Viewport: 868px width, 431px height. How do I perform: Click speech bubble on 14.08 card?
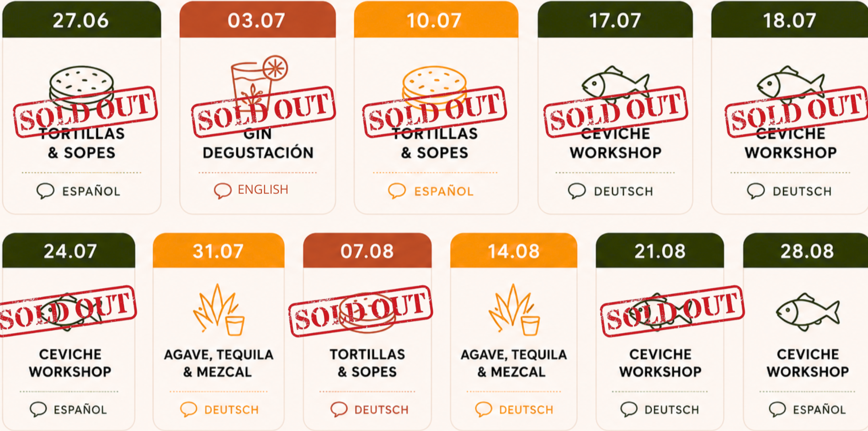tap(484, 409)
